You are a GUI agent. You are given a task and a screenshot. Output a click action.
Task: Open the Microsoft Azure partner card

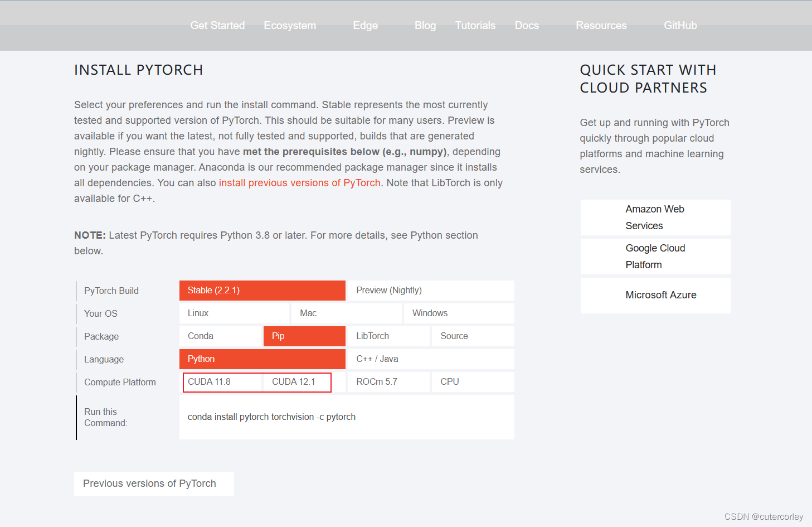point(655,296)
